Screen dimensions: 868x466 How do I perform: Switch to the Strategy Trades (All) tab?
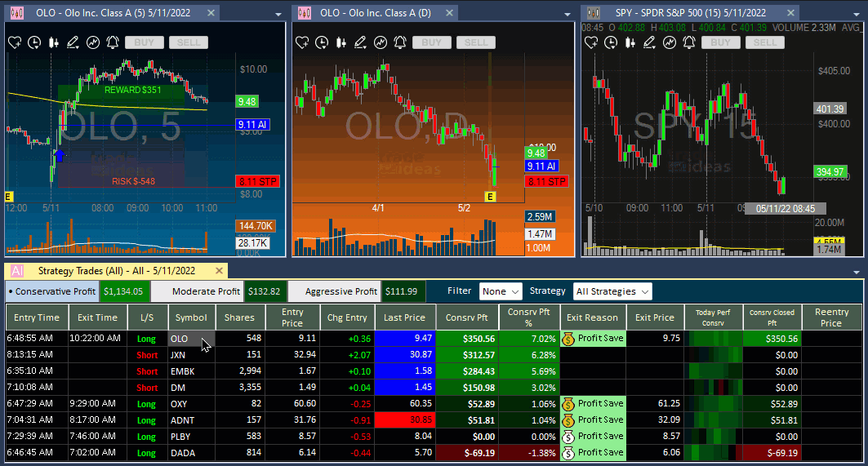[114, 270]
